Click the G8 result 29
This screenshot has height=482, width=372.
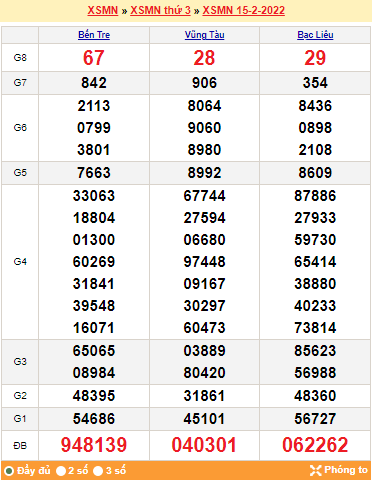point(315,58)
